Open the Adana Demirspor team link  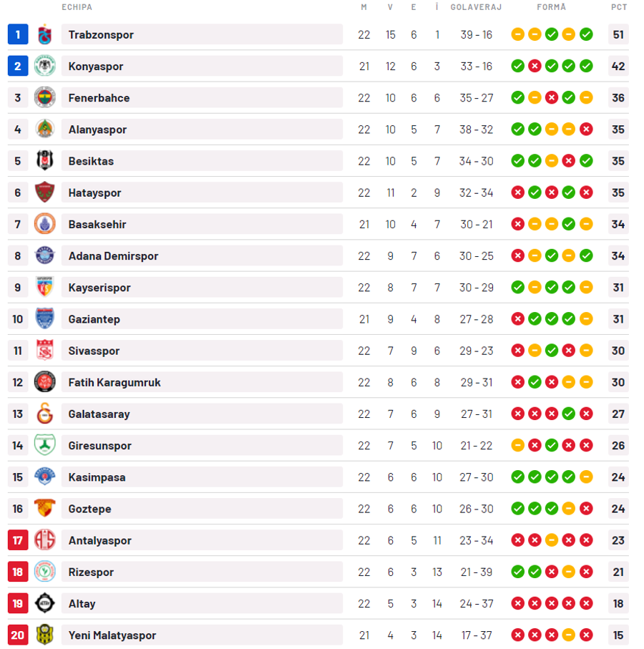(x=113, y=255)
